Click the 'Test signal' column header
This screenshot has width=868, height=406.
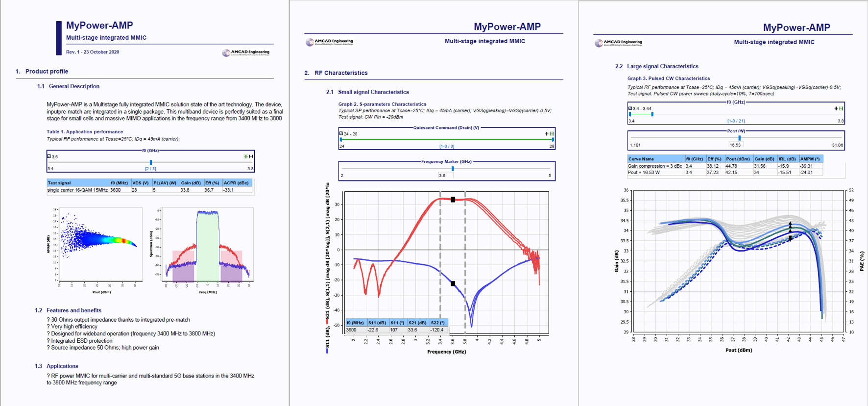coord(78,183)
